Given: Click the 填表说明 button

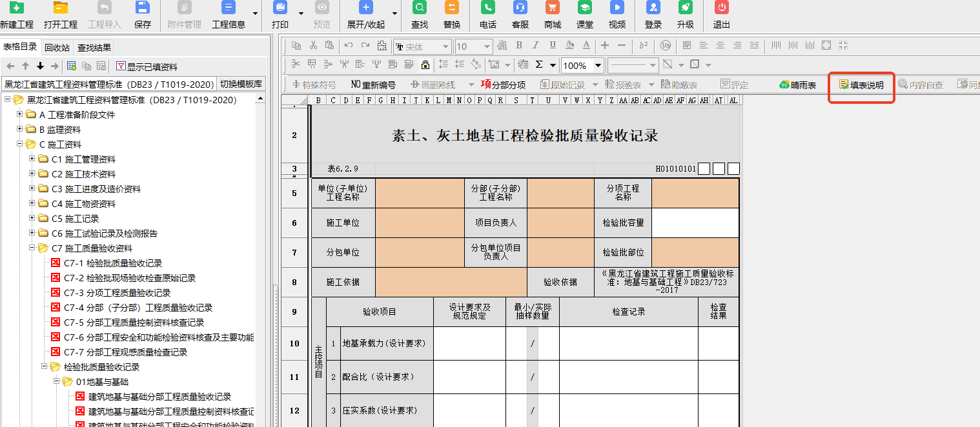Looking at the screenshot, I should (x=861, y=85).
